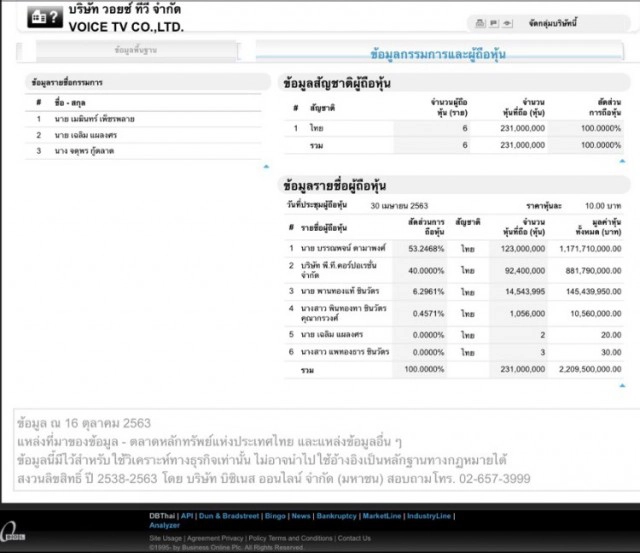Click the 2,209,500,000.00 total value cell
This screenshot has height=553, width=640.
[x=590, y=369]
